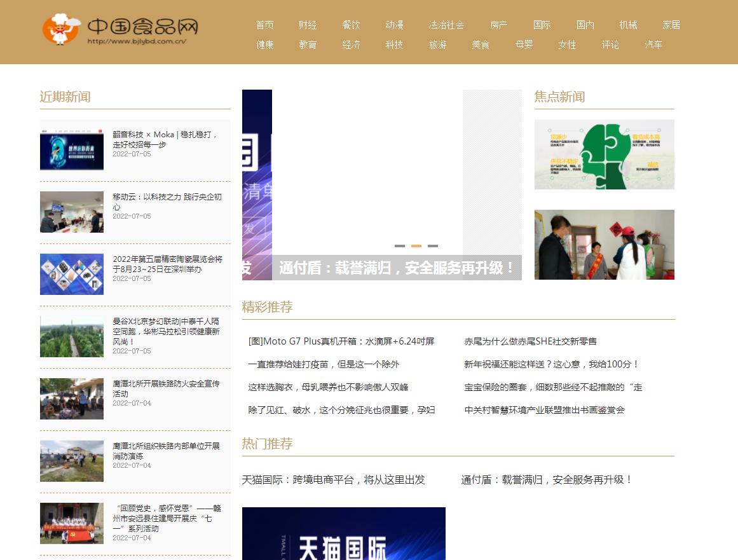Go to 健康 section
This screenshot has width=738, height=560.
click(264, 44)
